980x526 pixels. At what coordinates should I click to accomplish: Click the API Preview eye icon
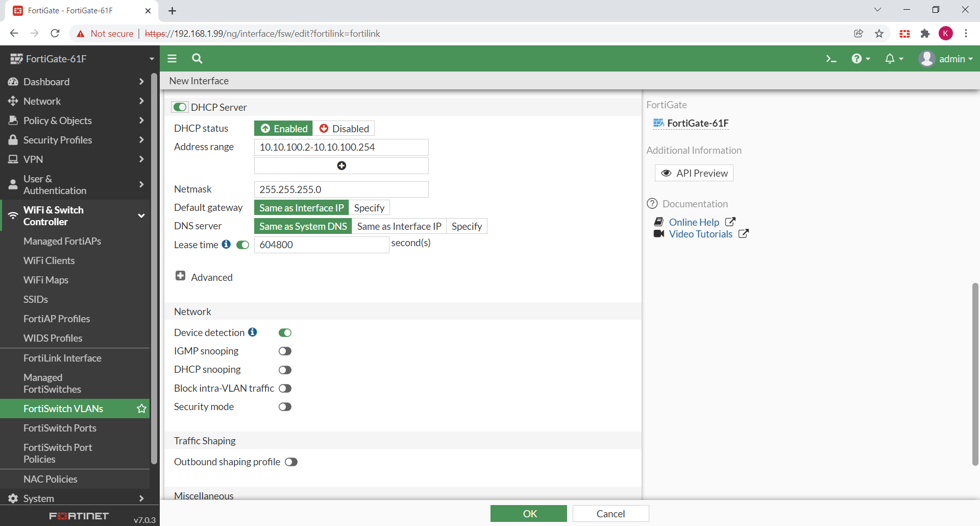click(667, 173)
